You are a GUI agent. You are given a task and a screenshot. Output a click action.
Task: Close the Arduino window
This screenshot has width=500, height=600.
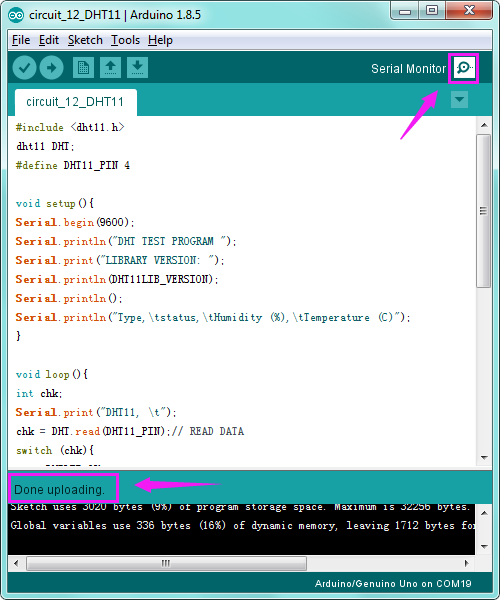469,11
